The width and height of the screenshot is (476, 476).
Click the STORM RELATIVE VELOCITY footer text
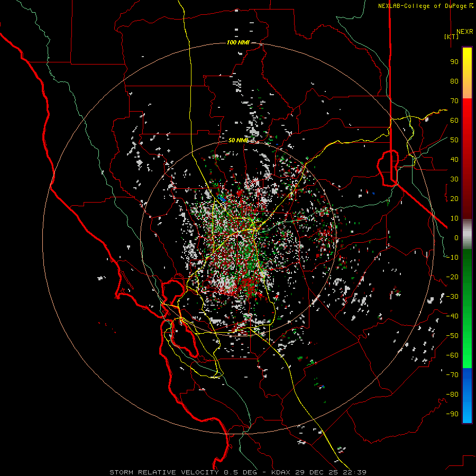[x=164, y=472]
